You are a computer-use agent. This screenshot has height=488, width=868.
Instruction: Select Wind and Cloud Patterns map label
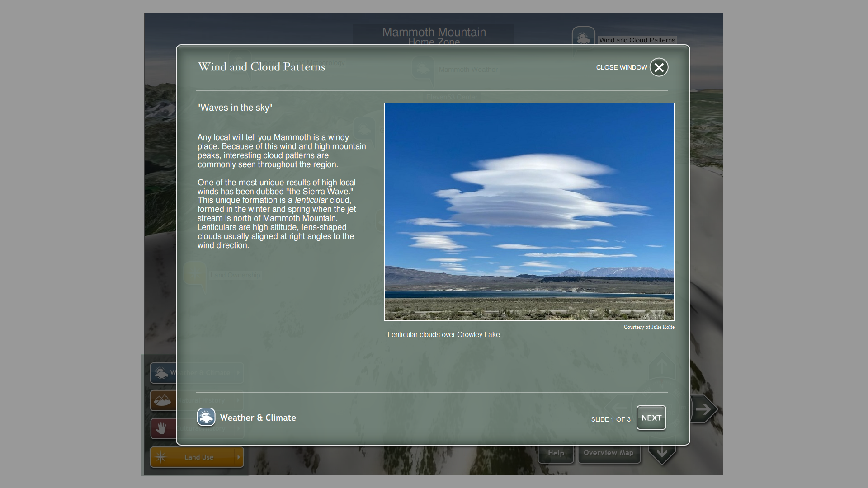coord(637,40)
